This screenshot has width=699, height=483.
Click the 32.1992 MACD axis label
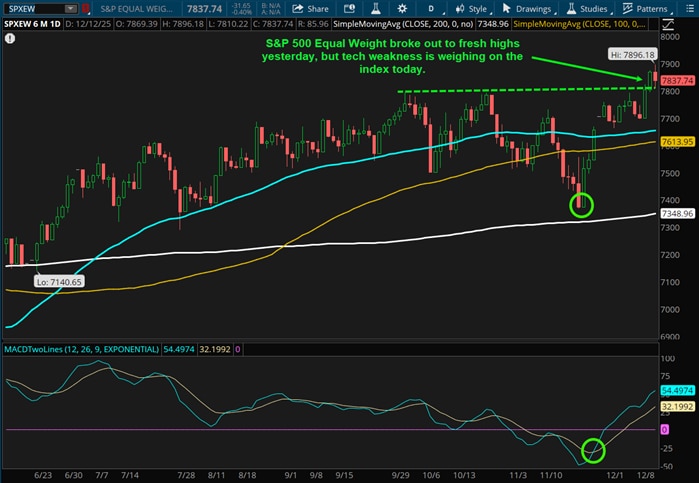pos(678,407)
